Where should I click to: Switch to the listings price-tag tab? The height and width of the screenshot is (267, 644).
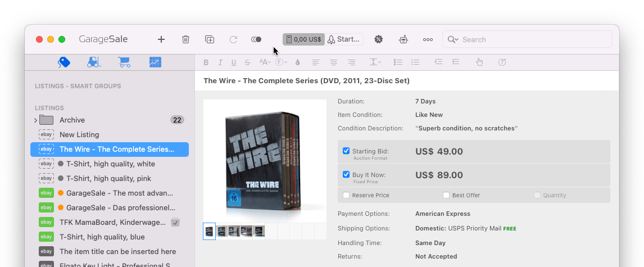coord(64,62)
